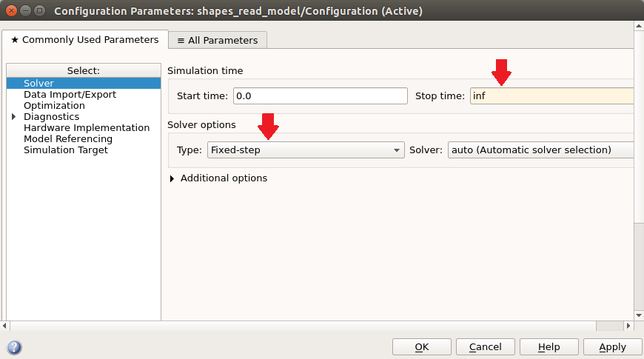644x359 pixels.
Task: Click the Simulation time heading
Action: (205, 70)
